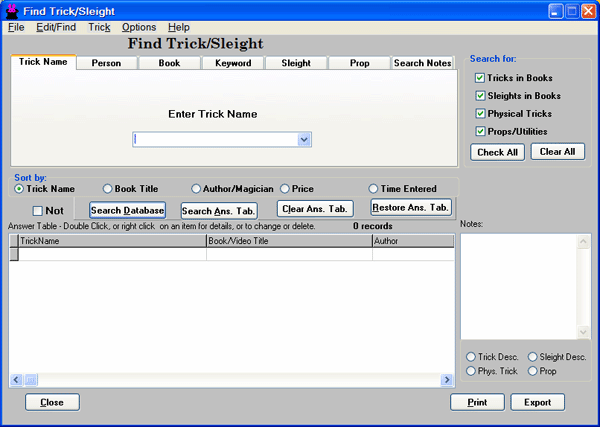Click the Author column header

point(410,241)
